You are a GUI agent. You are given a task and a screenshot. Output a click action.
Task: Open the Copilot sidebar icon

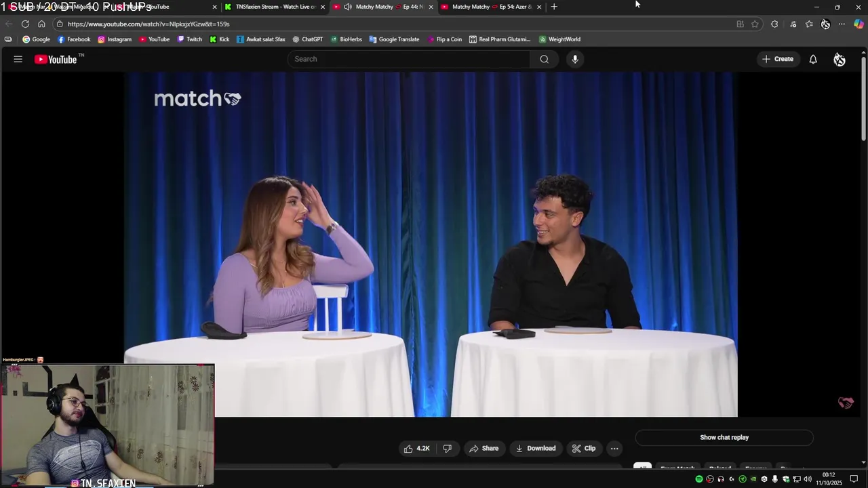859,24
